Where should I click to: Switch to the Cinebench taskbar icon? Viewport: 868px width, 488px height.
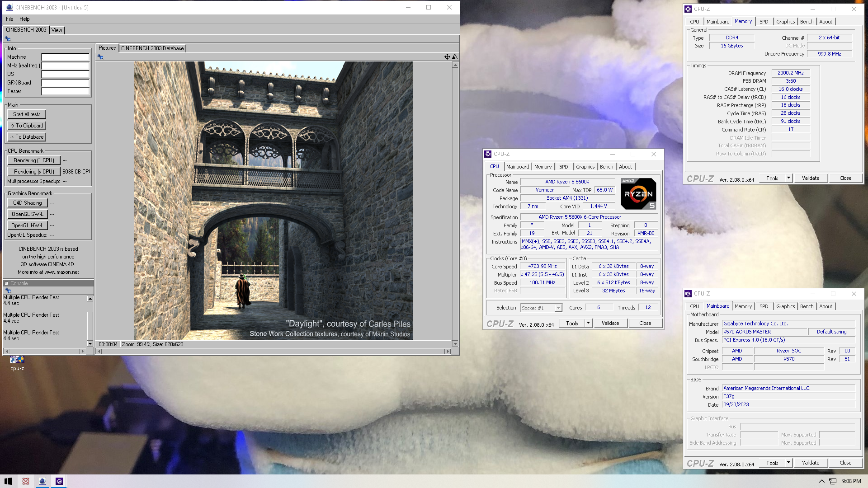tap(42, 481)
